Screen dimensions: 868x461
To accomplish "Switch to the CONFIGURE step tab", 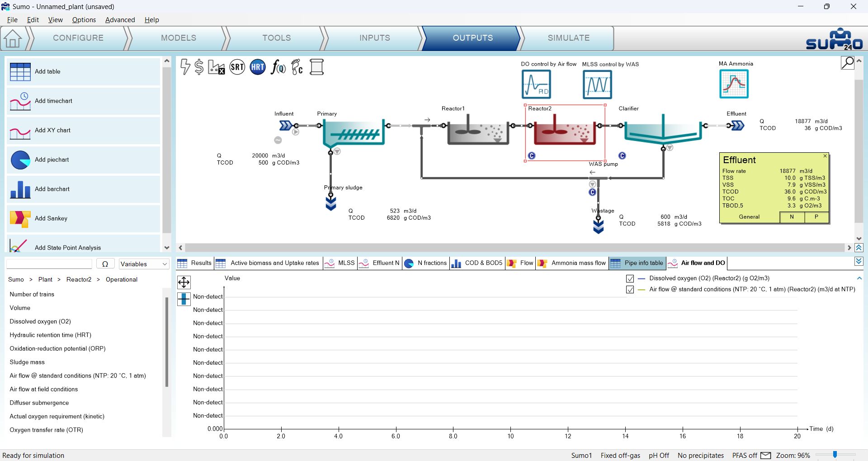I will (x=78, y=38).
